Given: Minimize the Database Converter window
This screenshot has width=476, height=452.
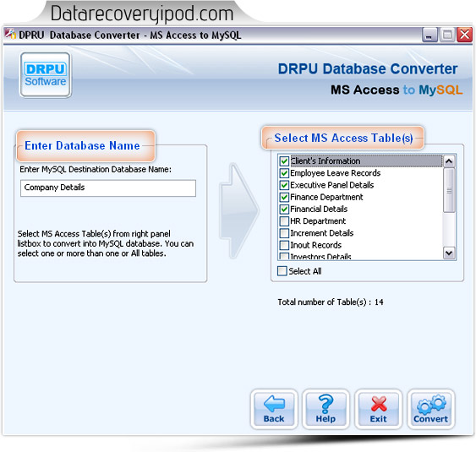Looking at the screenshot, I should point(429,35).
